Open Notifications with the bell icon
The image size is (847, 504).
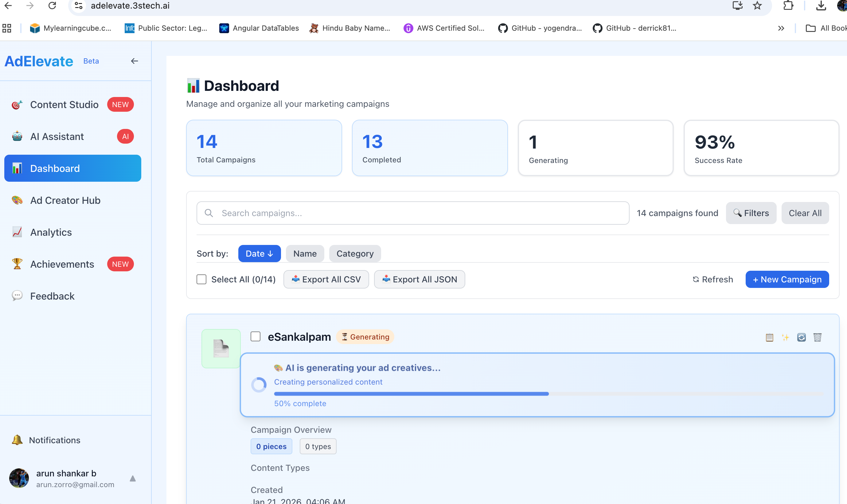(x=17, y=440)
